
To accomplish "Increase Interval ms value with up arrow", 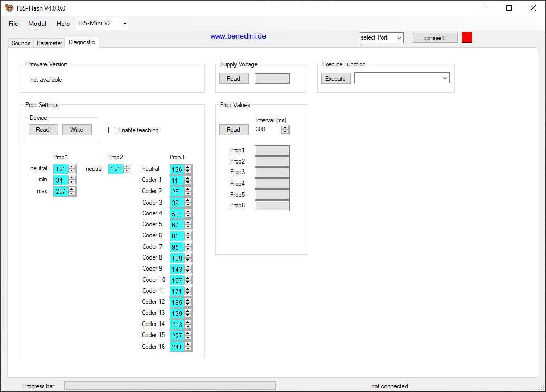I will tap(285, 127).
